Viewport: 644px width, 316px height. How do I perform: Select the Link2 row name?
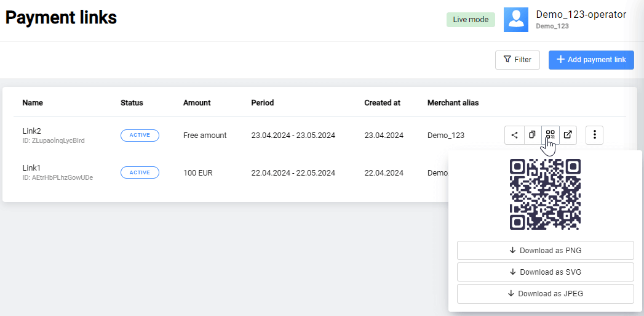(x=32, y=131)
